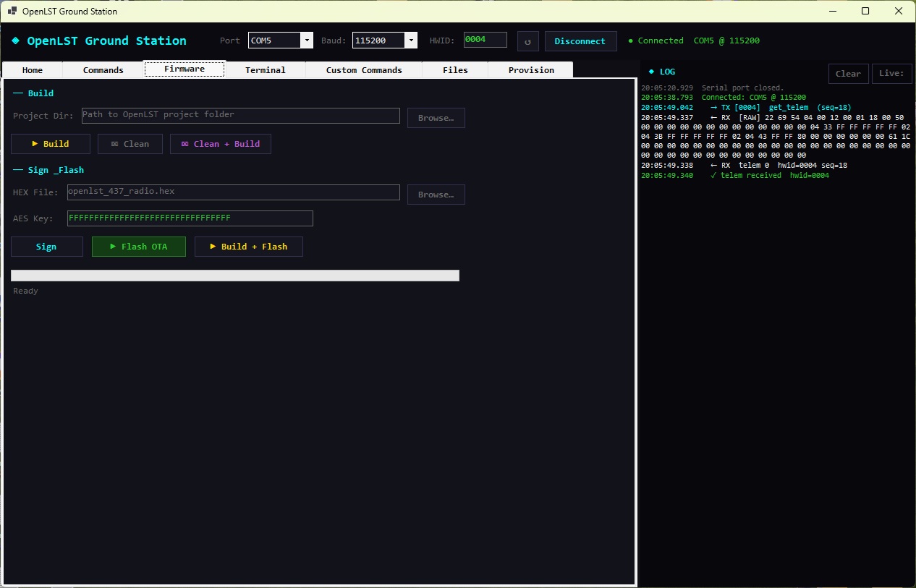
Task: Click the OpenLST diamond logo in the header
Action: (x=16, y=41)
